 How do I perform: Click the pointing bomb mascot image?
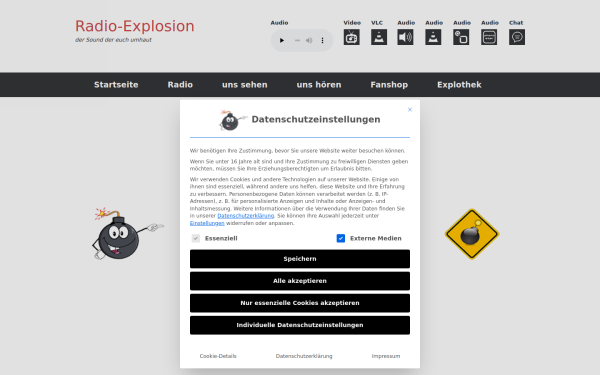tap(127, 233)
